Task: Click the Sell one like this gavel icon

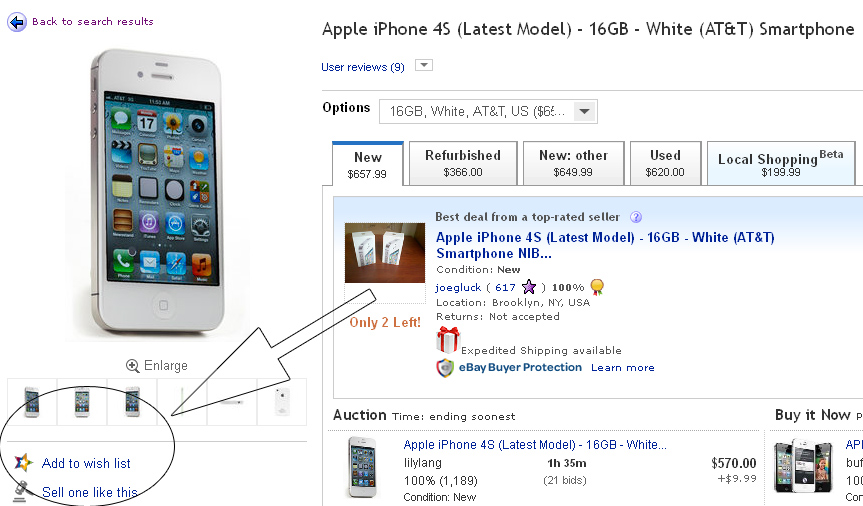Action: pyautogui.click(x=20, y=492)
